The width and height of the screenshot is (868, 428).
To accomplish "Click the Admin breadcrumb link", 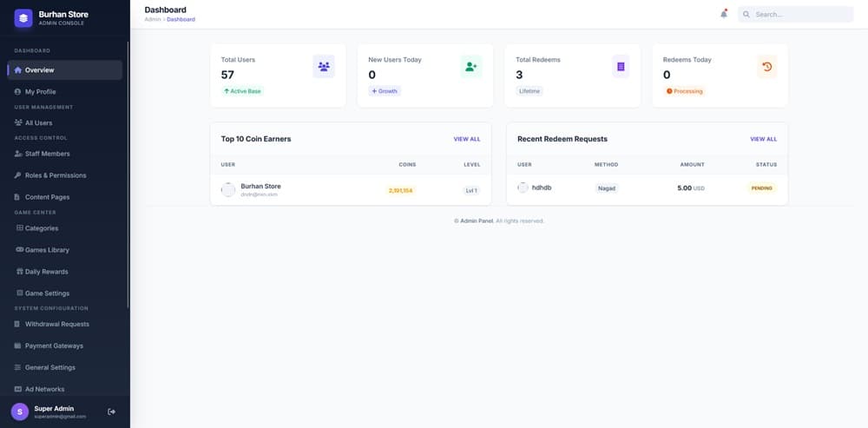I will pos(152,19).
